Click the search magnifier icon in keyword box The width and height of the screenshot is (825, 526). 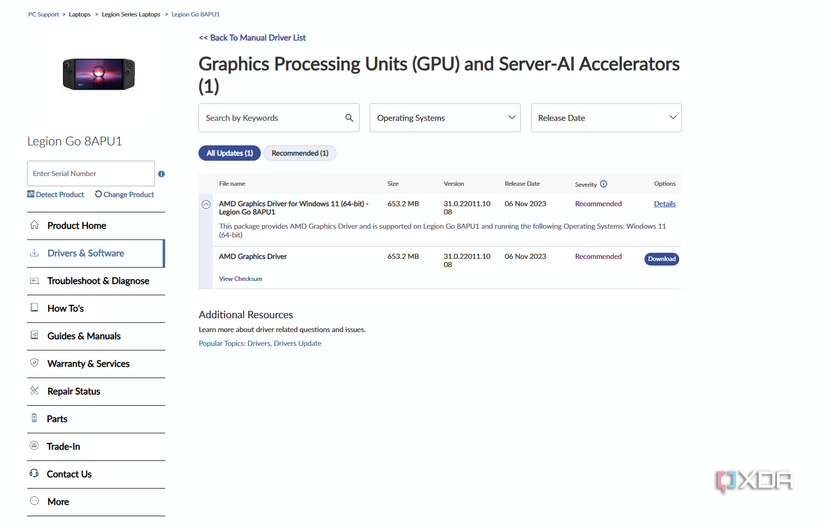[x=349, y=118]
